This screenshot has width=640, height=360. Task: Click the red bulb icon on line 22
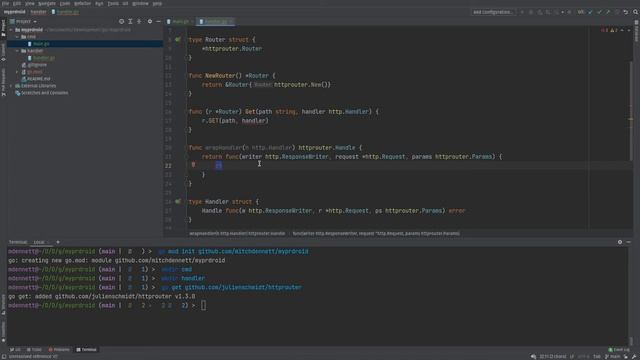click(x=193, y=164)
